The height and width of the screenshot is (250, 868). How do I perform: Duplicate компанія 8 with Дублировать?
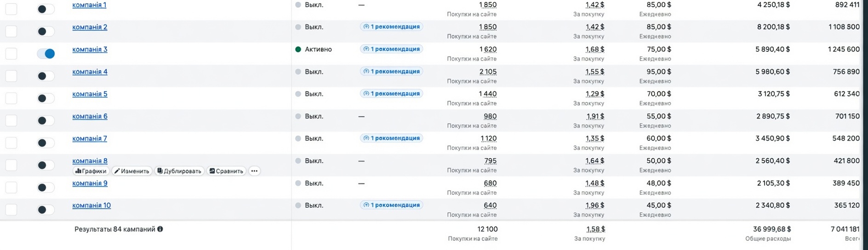(x=179, y=171)
